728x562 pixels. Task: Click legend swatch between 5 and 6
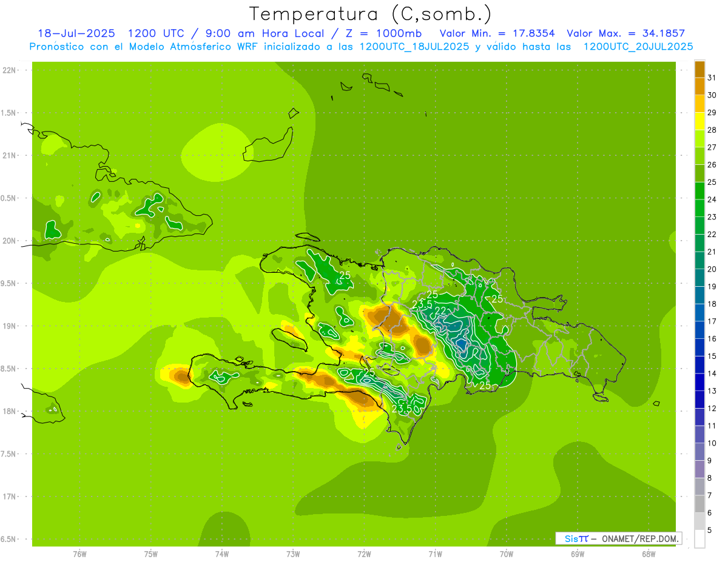[x=699, y=521]
